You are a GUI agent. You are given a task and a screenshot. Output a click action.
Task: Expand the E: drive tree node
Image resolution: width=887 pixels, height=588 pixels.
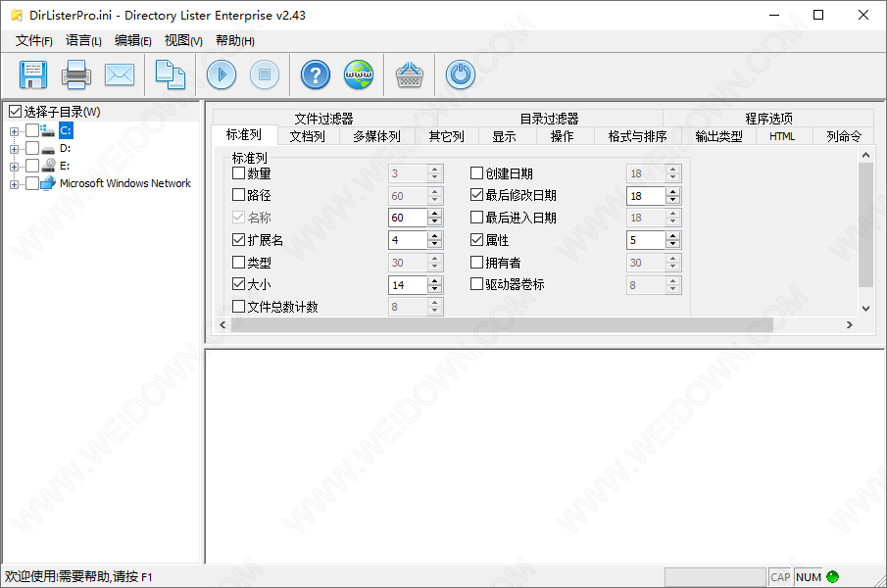14,167
